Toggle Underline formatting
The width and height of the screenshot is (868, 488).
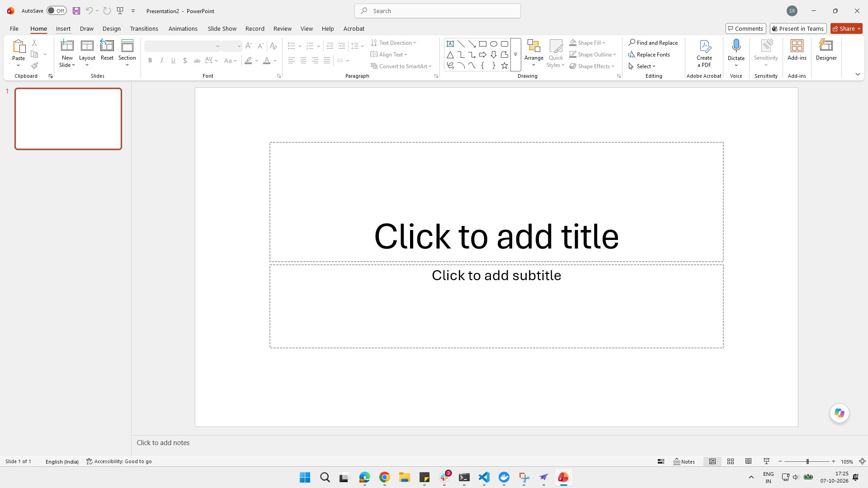tap(173, 61)
